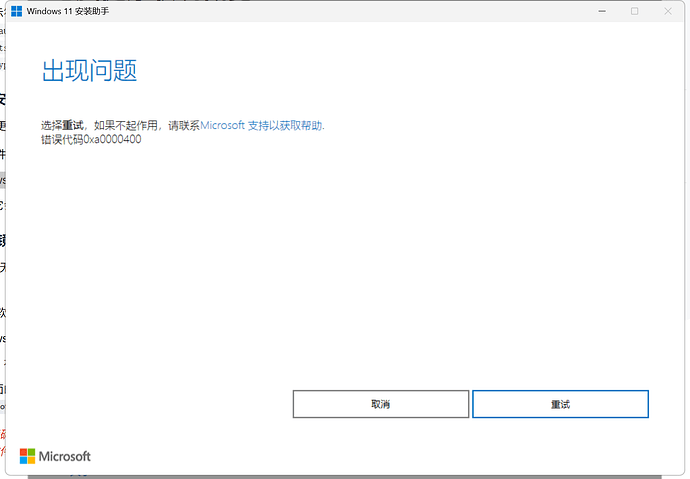Open the Microsoft 支持以获取帮助 link

262,125
